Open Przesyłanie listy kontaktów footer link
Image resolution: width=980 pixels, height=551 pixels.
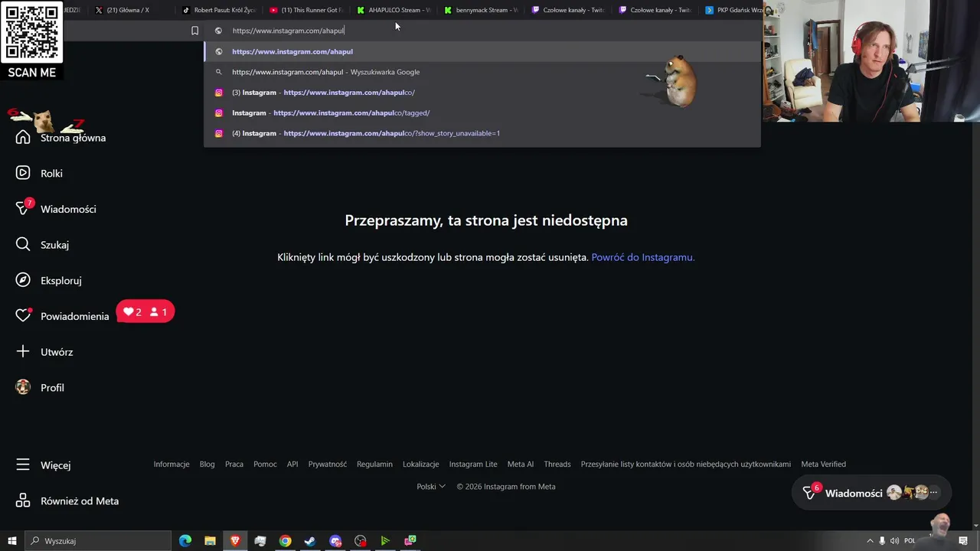(686, 465)
